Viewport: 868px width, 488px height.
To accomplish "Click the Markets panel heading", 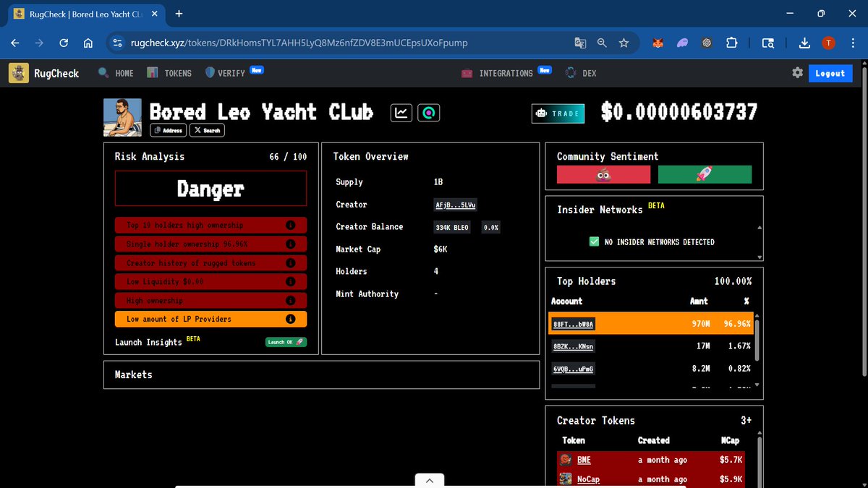I will (x=134, y=374).
